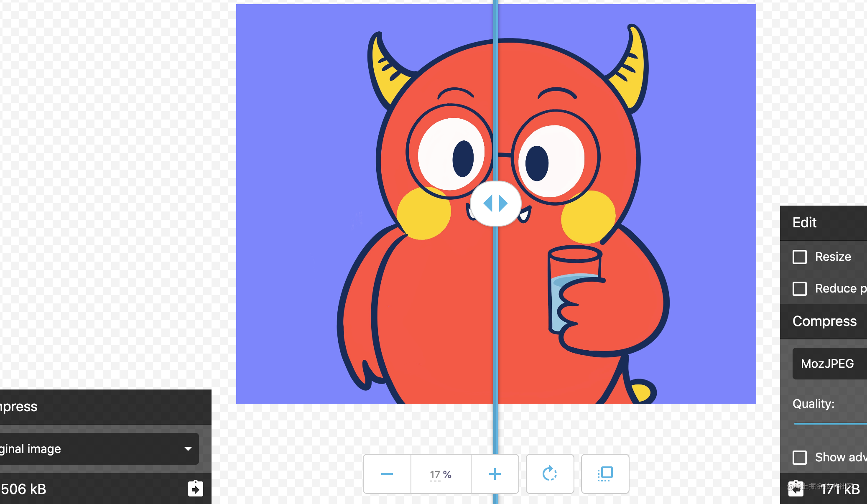The height and width of the screenshot is (504, 867).
Task: Click the Quality slider track
Action: (831, 424)
